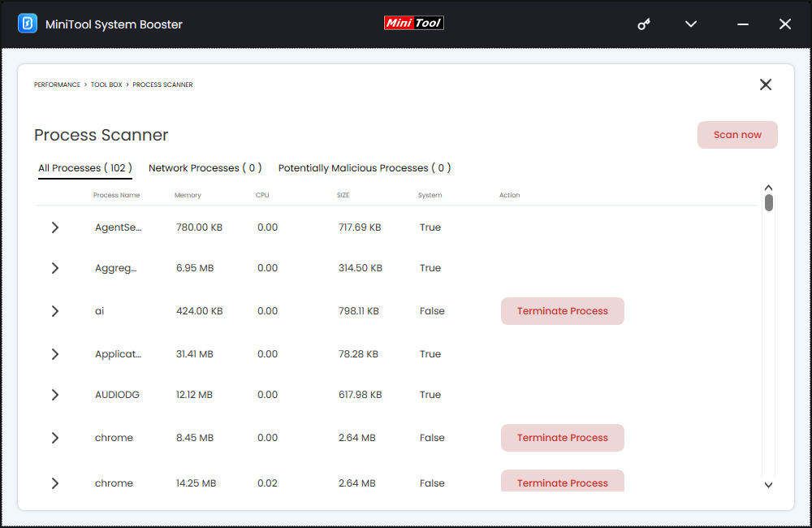Screen dimensions: 812x528
Task: Switch to All Processes tab
Action: tap(85, 168)
